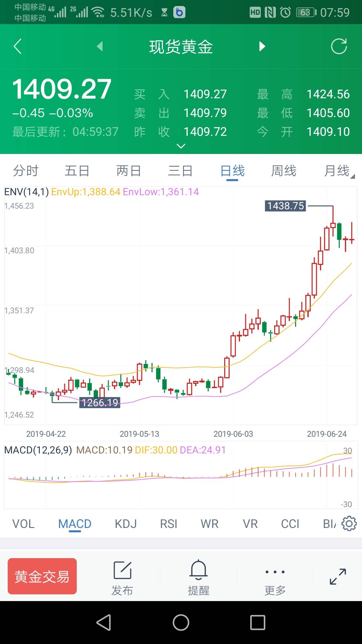
Task: Select the 周线 weekly chart tab
Action: pyautogui.click(x=284, y=171)
